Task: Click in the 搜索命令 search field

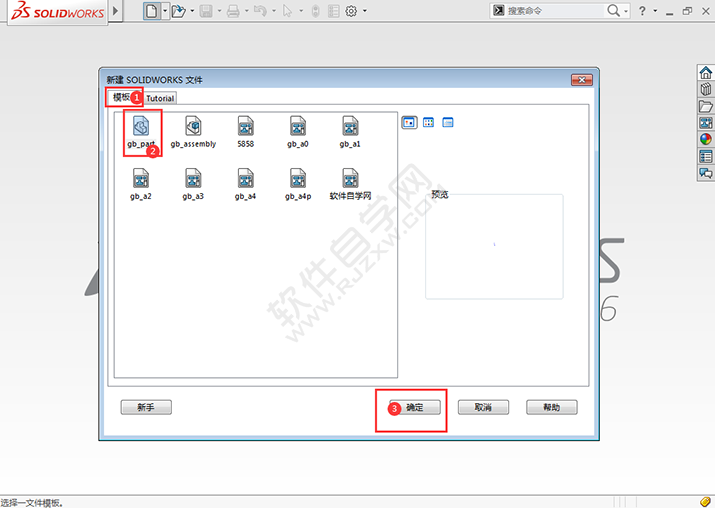Action: tap(554, 10)
